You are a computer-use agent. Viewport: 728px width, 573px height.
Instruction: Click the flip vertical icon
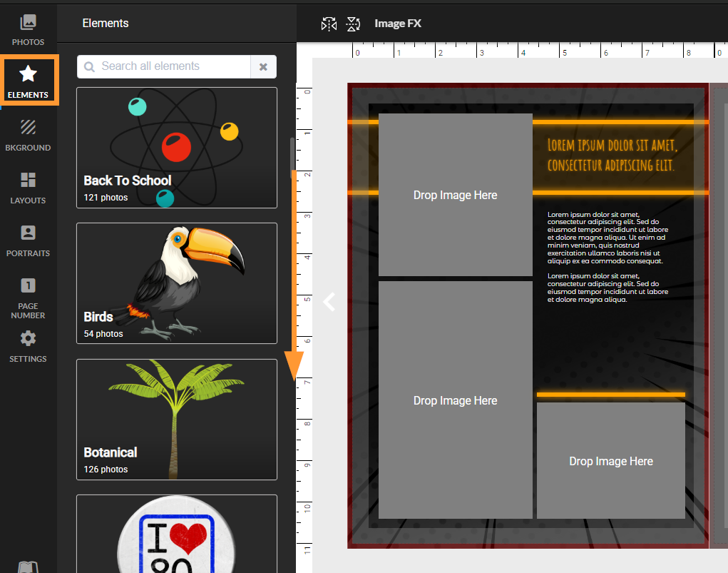coord(353,24)
